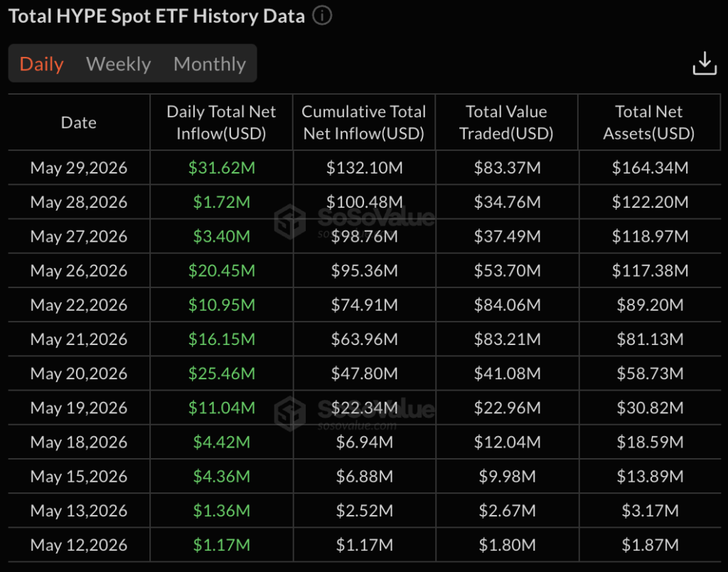Select the May 21,2026 date cell
728x572 pixels.
(78, 339)
